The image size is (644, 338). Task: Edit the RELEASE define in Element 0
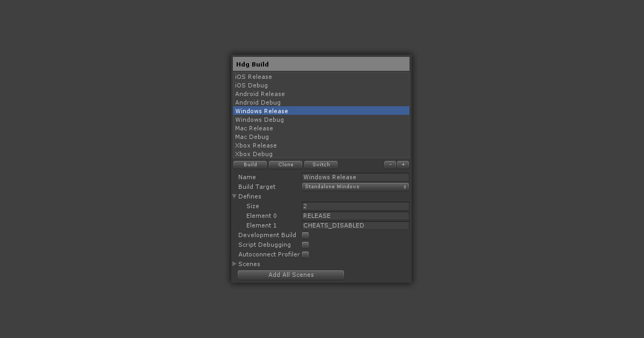(x=355, y=216)
